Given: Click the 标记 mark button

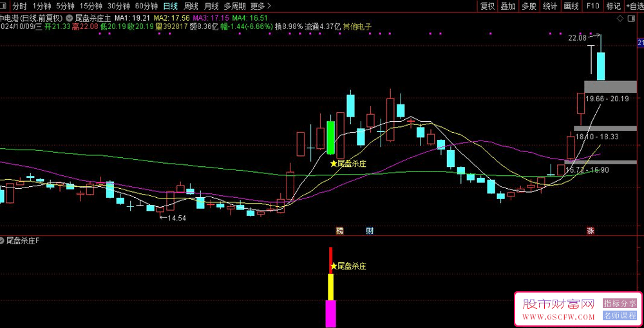Looking at the screenshot, I should point(614,6).
